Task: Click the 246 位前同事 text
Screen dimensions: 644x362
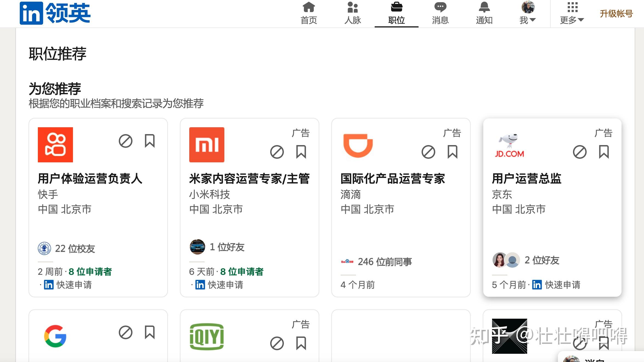Action: pos(385,262)
